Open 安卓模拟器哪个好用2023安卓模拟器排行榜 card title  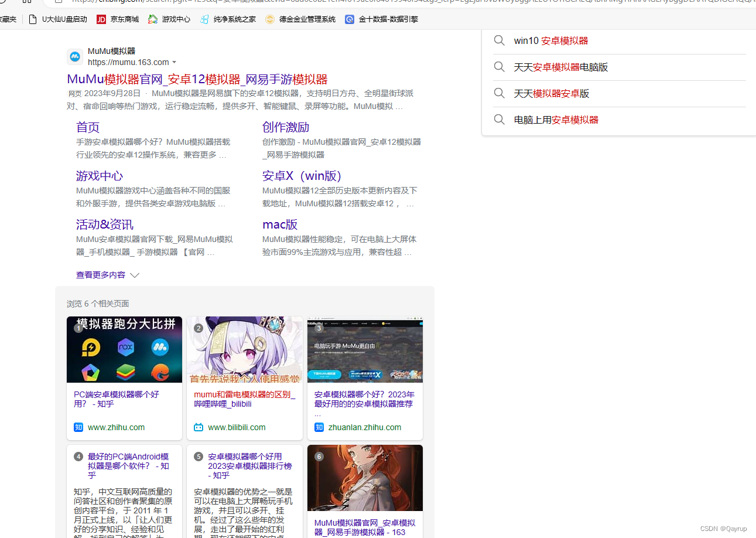249,466
